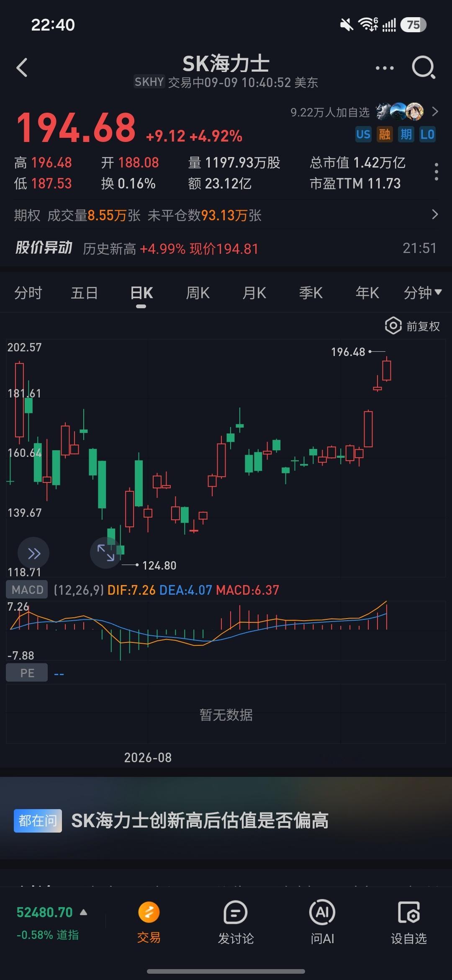452x980 pixels.
Task: Switch to 五日 chart tab
Action: tap(85, 293)
